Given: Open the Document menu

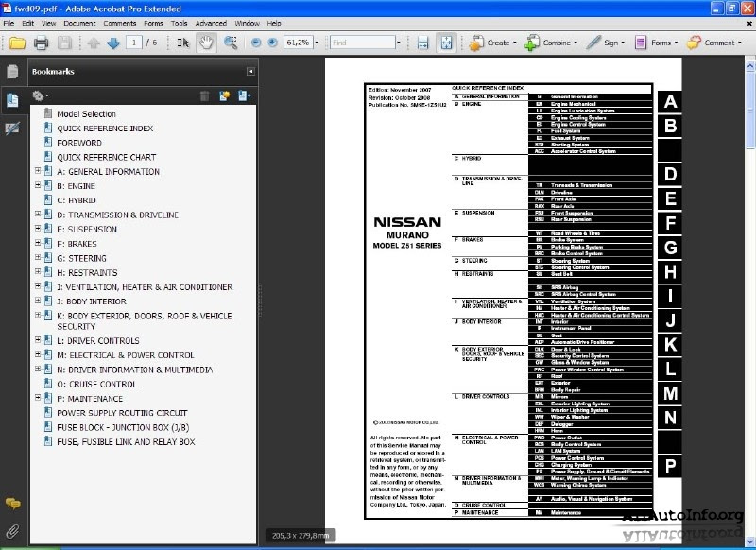Looking at the screenshot, I should click(79, 23).
